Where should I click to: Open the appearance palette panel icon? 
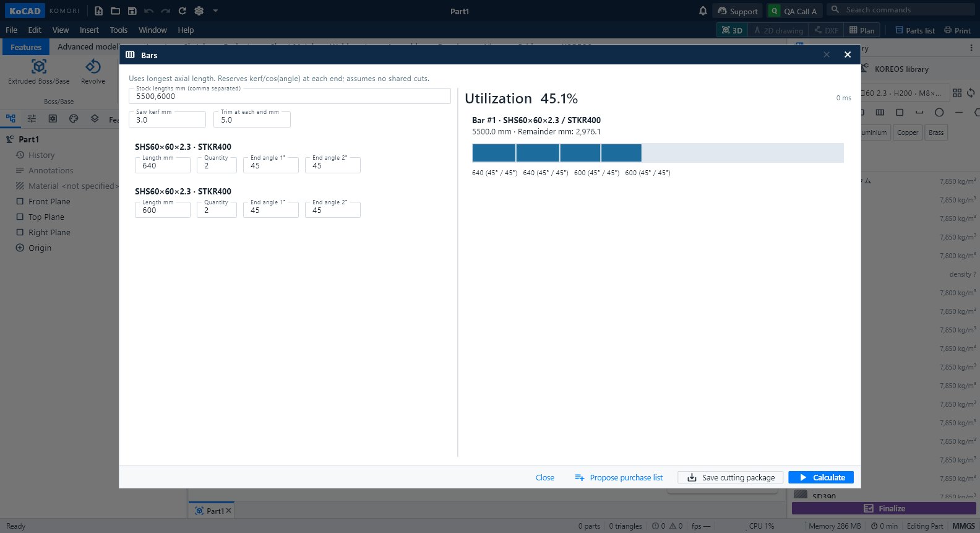coord(74,118)
